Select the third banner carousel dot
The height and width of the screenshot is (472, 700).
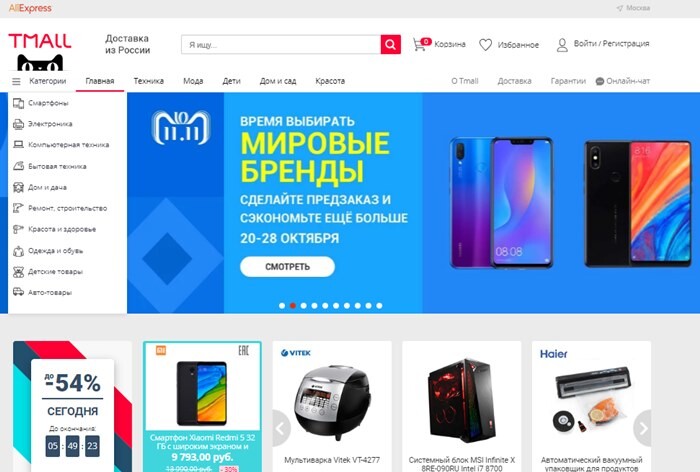click(x=304, y=306)
